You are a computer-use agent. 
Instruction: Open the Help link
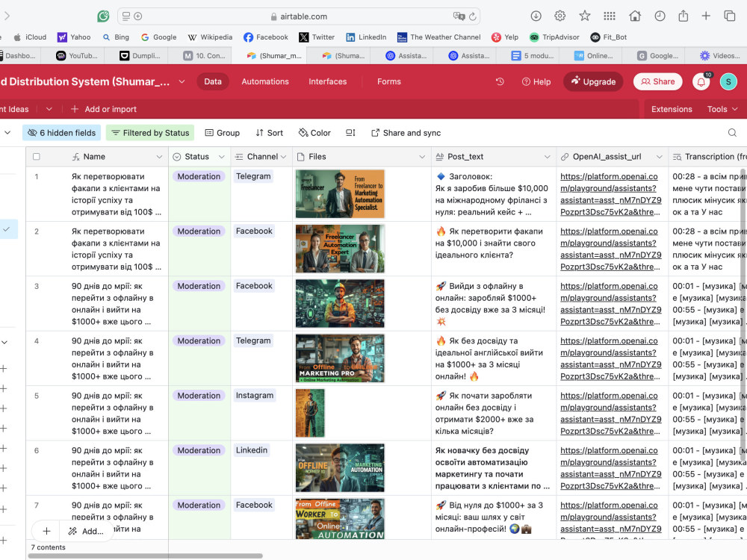pyautogui.click(x=536, y=82)
